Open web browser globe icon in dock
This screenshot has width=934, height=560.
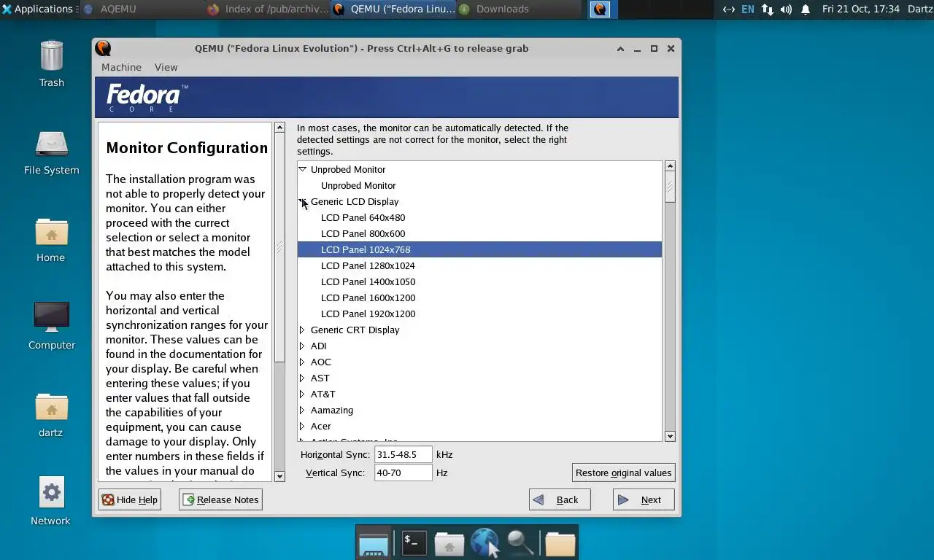point(485,543)
